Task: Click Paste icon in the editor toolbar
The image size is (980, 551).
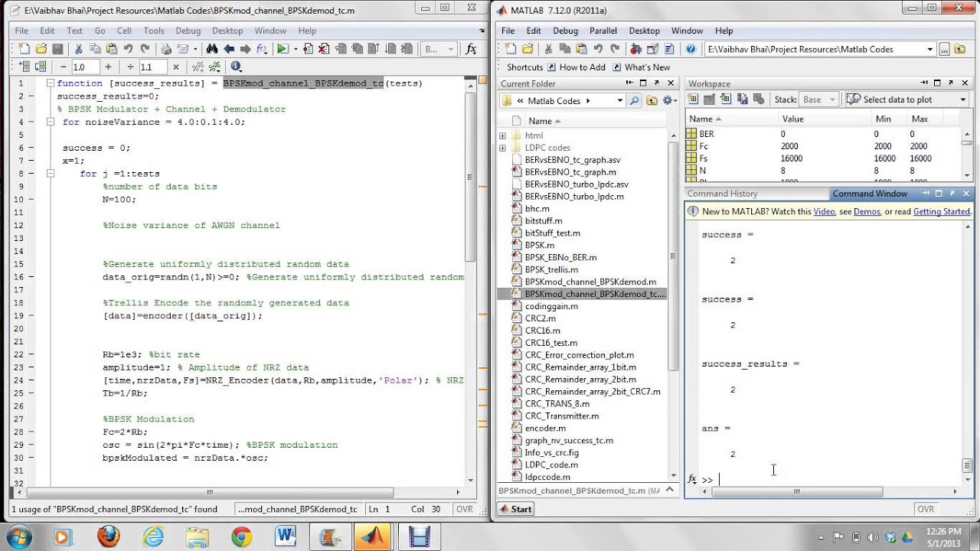Action: (112, 49)
